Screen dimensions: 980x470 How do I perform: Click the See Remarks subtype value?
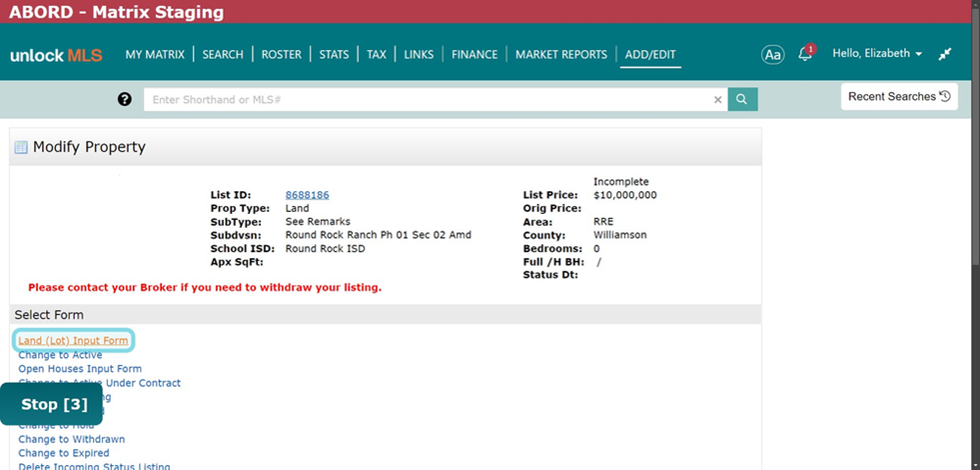318,222
